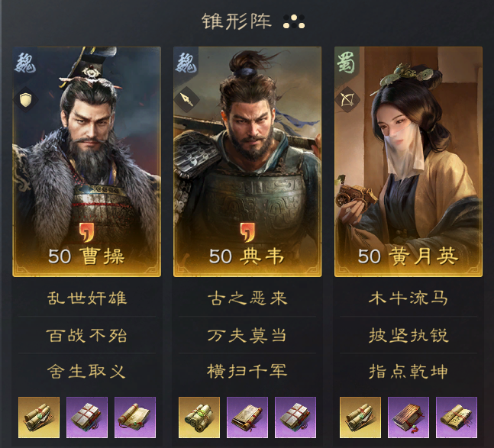
Task: Open the 黄月英 hero portrait card
Action: (x=408, y=162)
